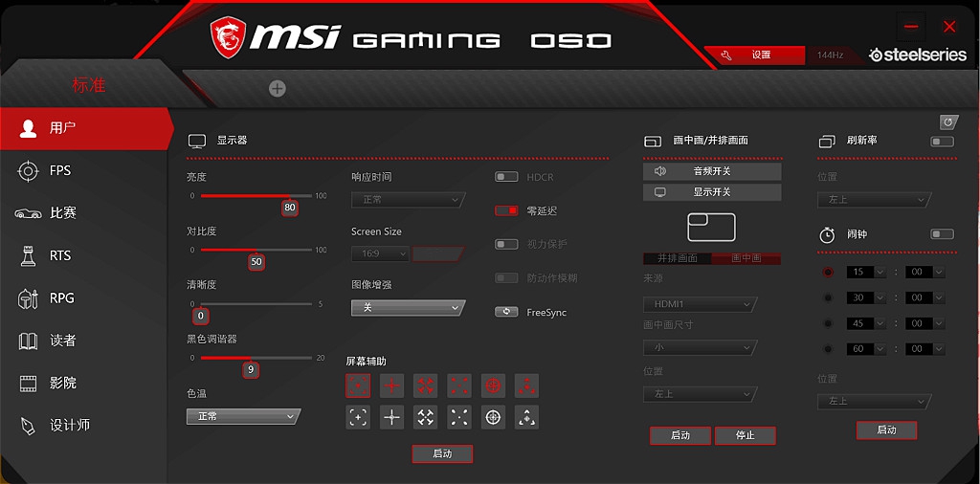Select the white bracket crosshair

[358, 417]
